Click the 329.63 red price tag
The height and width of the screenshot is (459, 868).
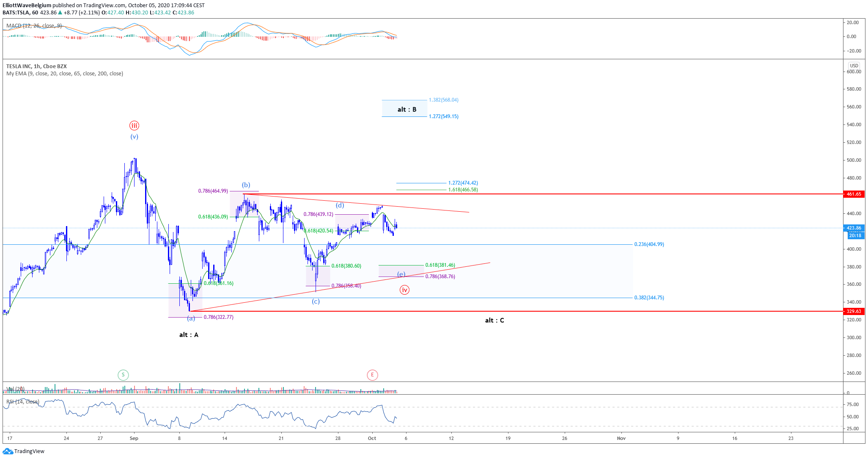click(x=854, y=311)
